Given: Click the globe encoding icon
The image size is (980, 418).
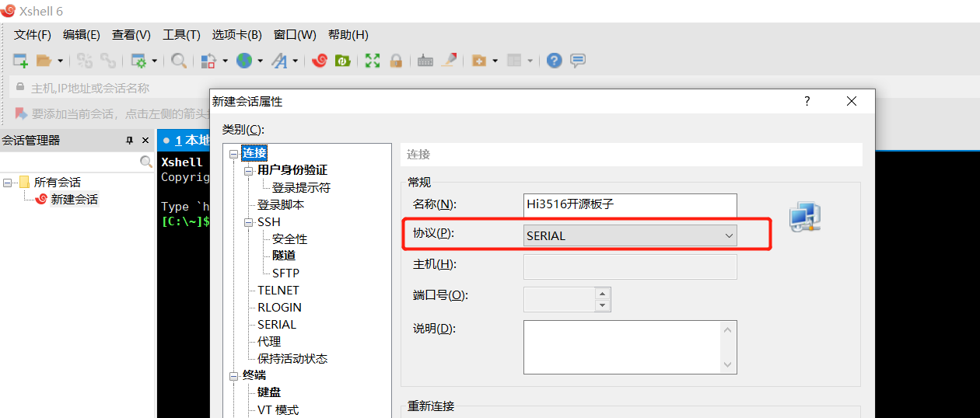Looking at the screenshot, I should point(244,61).
